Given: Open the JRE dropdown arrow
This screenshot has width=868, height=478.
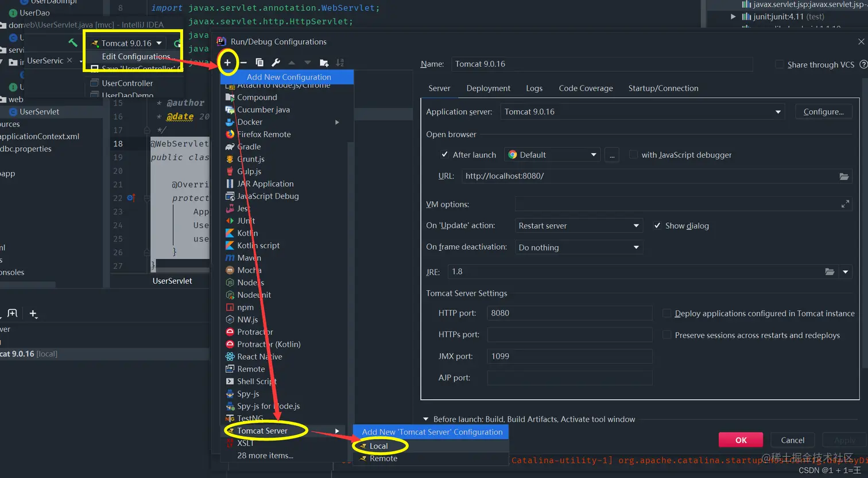Looking at the screenshot, I should [x=846, y=272].
